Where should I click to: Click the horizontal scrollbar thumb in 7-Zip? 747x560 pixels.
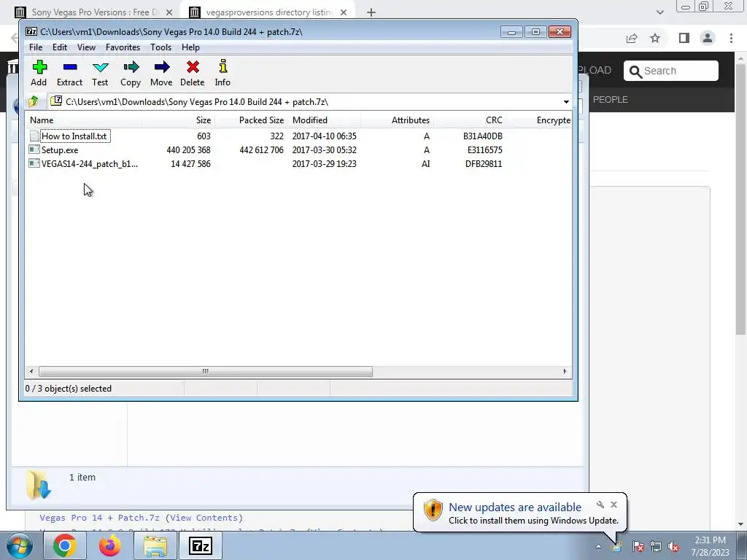pyautogui.click(x=205, y=371)
